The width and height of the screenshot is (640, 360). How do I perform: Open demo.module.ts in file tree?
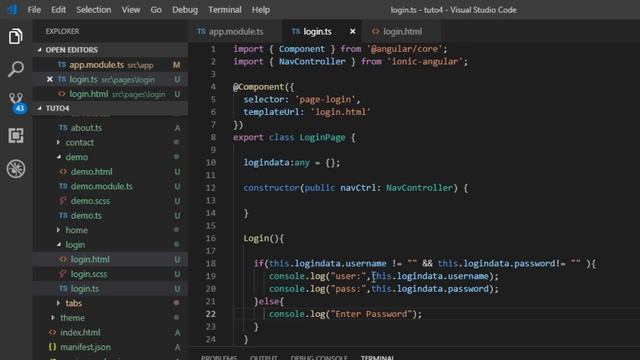pyautogui.click(x=110, y=186)
